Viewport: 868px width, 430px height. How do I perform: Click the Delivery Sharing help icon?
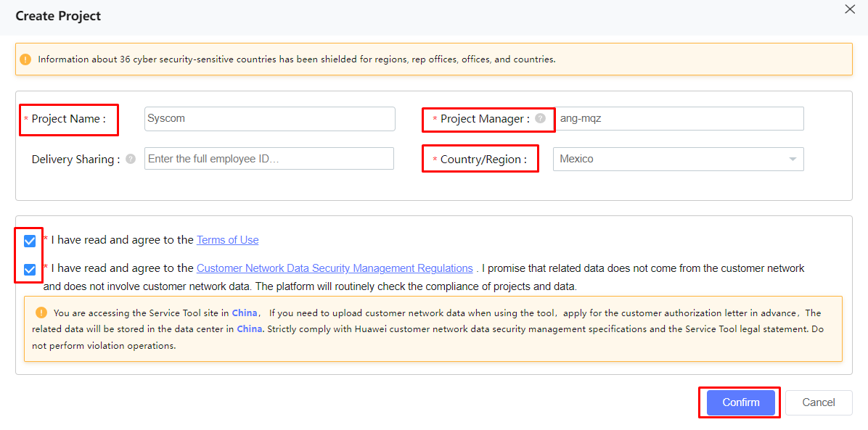click(x=130, y=159)
